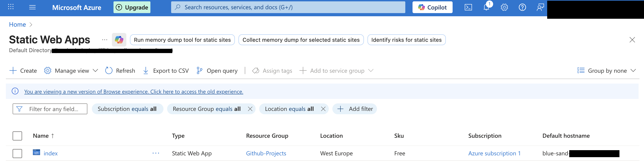Screen dimensions: 644x168
Task: Remove the Location filter
Action: (323, 109)
